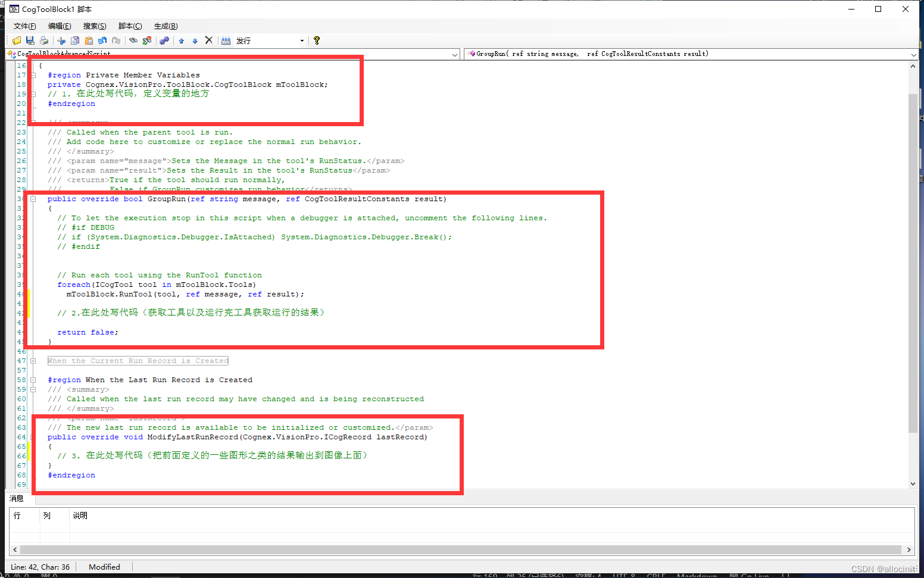924x578 pixels.
Task: Click the code editor vertical scrollbar thumb
Action: [913, 263]
